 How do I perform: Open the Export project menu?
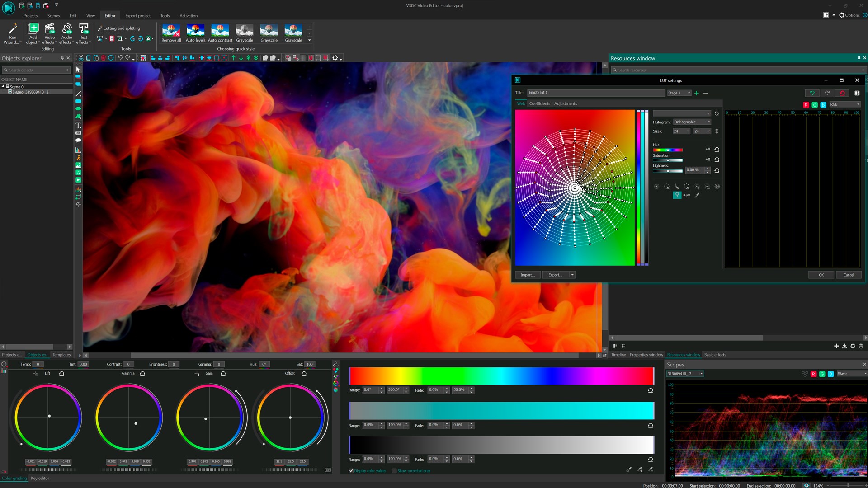138,15
